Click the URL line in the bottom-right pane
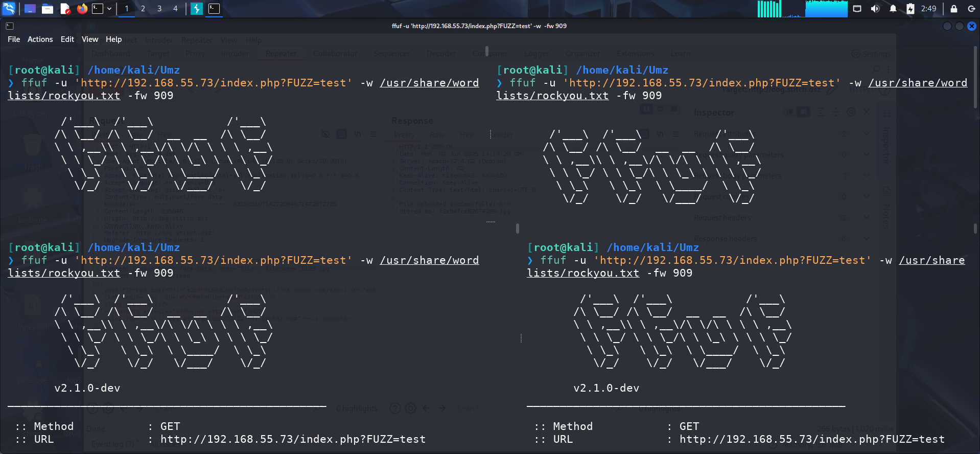The width and height of the screenshot is (980, 454). pyautogui.click(x=739, y=439)
